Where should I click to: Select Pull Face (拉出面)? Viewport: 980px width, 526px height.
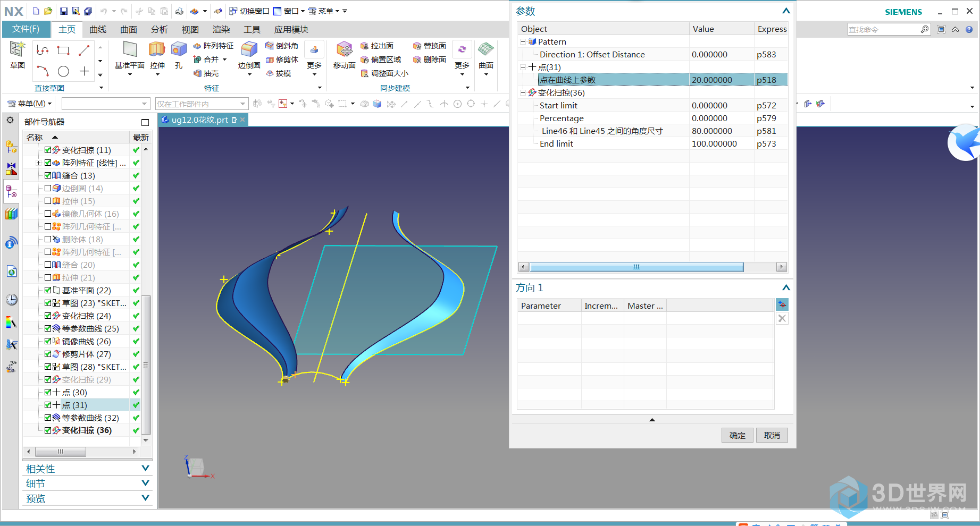(377, 46)
